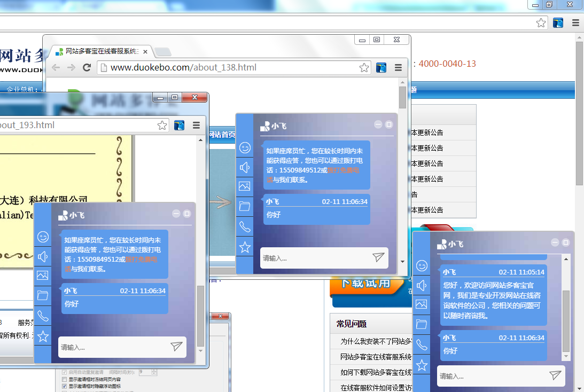Bookmark the page with the address bar star
Image resolution: width=584 pixels, height=392 pixels.
click(x=365, y=67)
